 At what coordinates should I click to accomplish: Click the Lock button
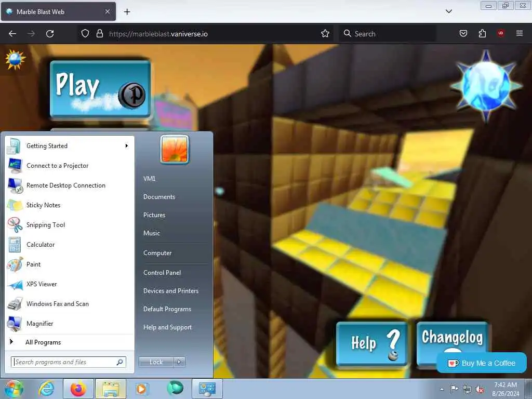pos(156,362)
